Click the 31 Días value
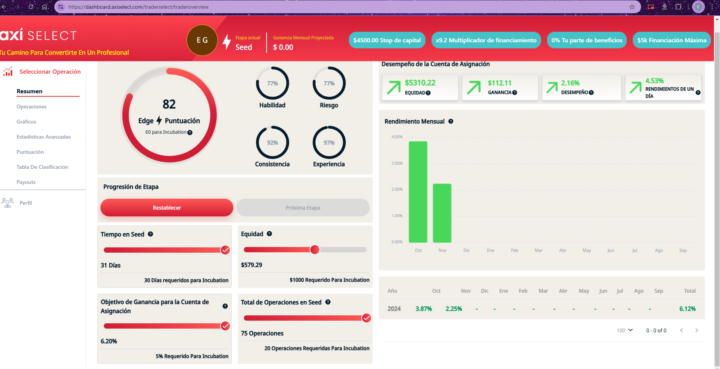 [111, 265]
